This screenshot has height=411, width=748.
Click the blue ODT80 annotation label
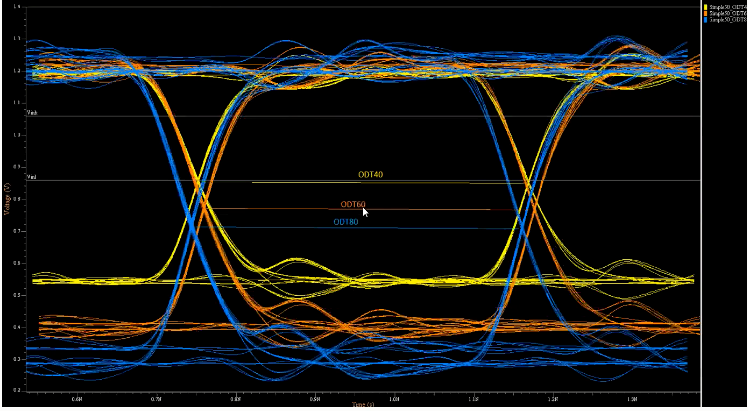point(345,222)
